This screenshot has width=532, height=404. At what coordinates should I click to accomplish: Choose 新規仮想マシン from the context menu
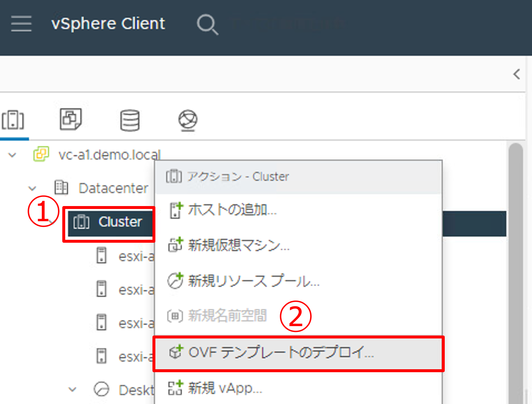click(238, 245)
